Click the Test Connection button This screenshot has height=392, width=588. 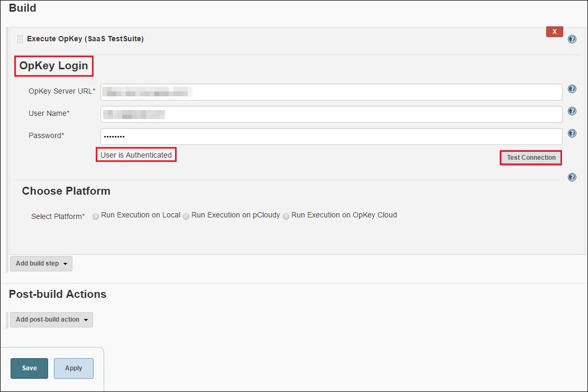click(531, 158)
